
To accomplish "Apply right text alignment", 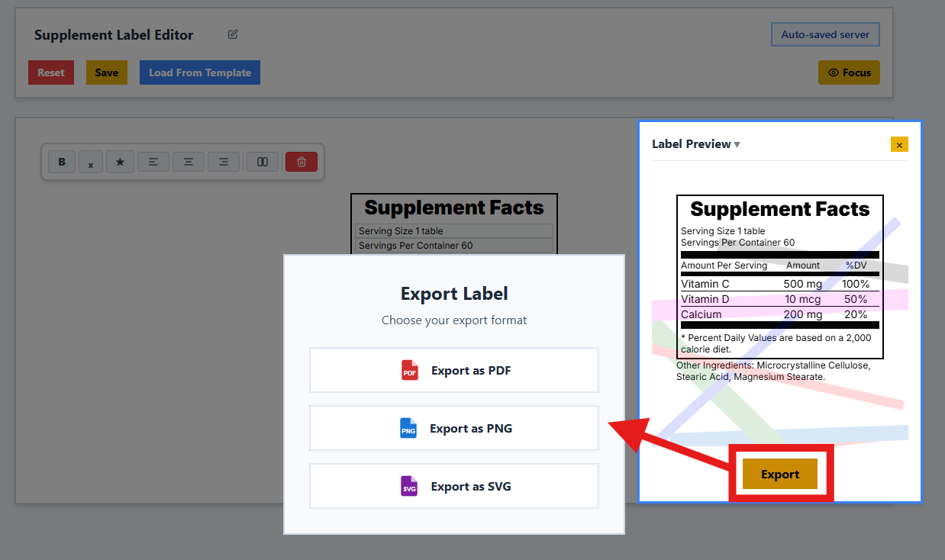I will coord(224,161).
